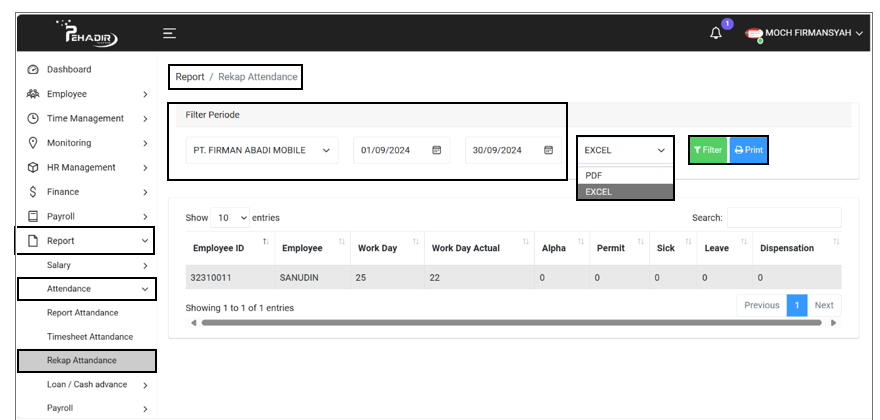This screenshot has height=420, width=880.
Task: Open the calendar icon beside 30/09/2024
Action: [548, 151]
